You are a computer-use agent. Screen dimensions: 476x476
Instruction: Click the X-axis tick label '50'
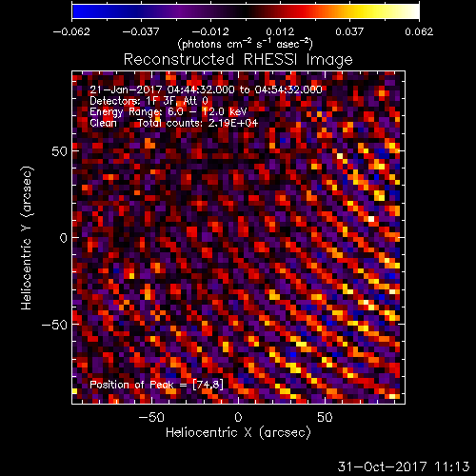325,417
